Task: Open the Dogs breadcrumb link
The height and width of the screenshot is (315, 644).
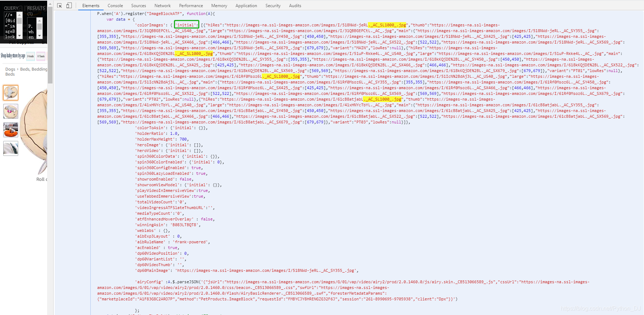Action: click(x=10, y=69)
